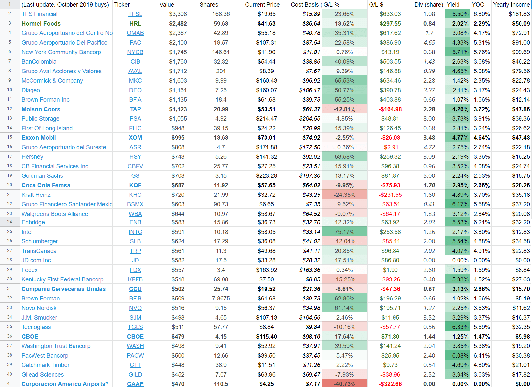Click the "-12.81%" loss cell
532x392 pixels.
coord(345,109)
